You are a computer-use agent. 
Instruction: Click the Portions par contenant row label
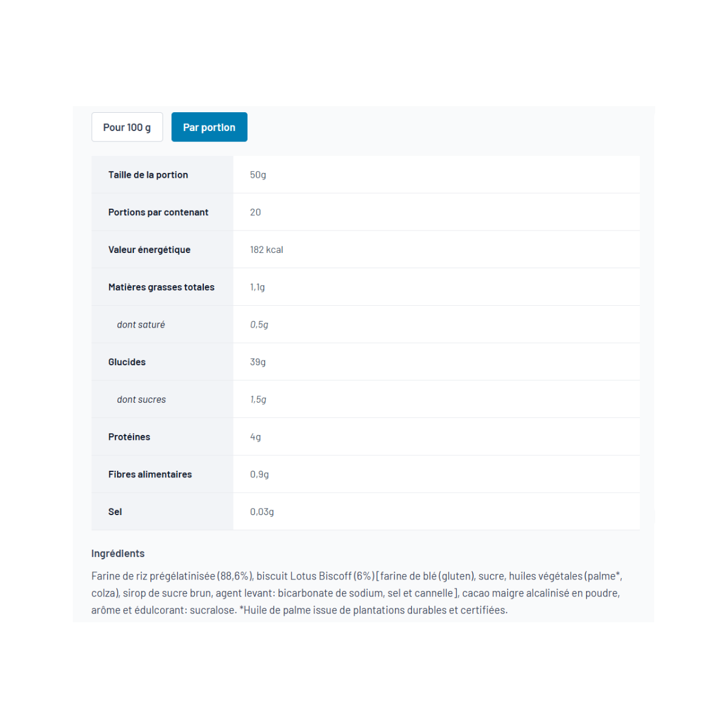[x=158, y=212]
